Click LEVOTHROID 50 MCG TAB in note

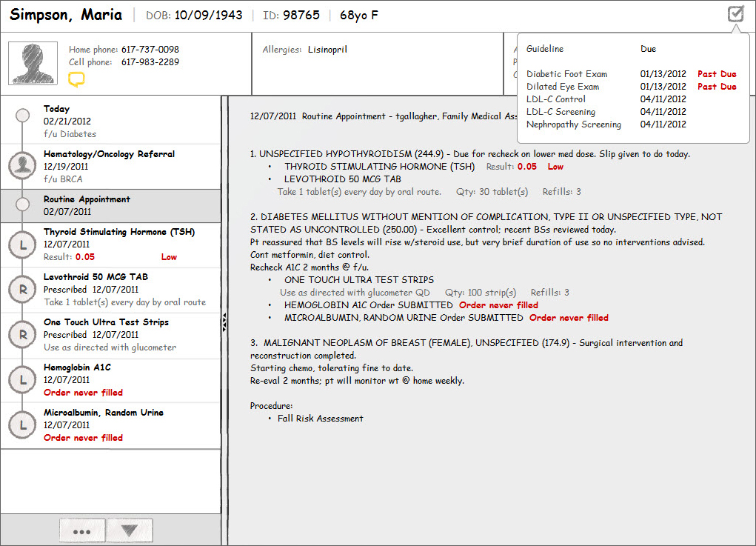342,179
